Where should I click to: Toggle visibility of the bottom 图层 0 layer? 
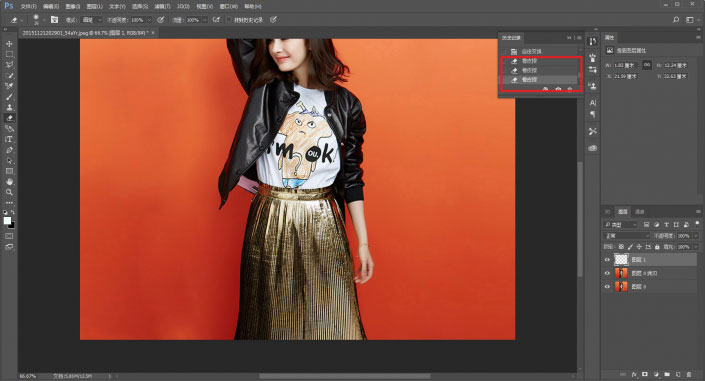coord(607,287)
